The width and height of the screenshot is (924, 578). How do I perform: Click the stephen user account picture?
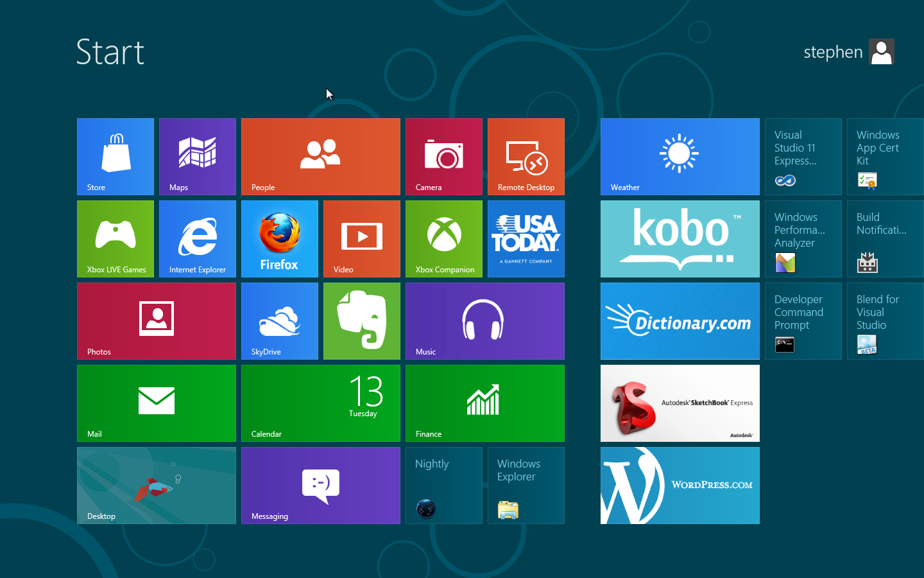click(882, 52)
